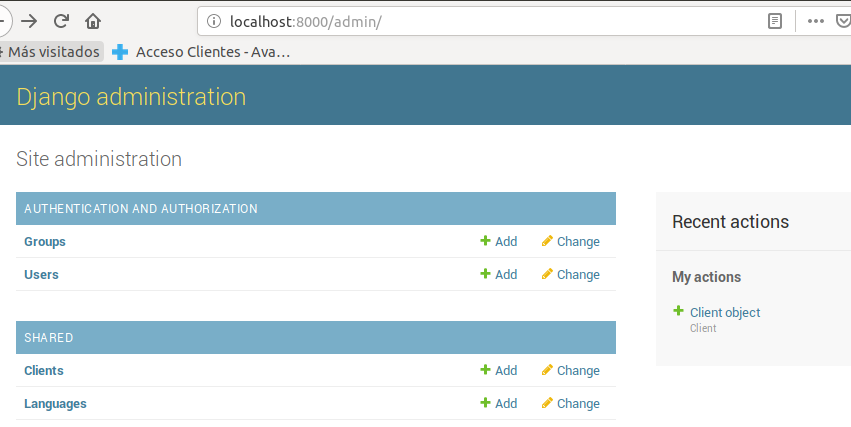Click the browser forward arrow
The image size is (851, 427).
pos(29,21)
